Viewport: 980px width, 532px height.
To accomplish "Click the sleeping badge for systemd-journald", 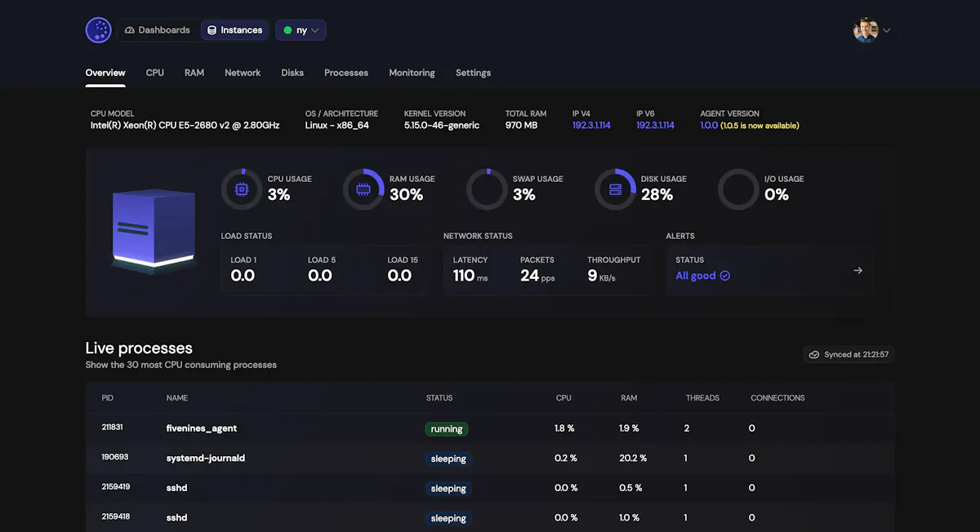I will coord(448,459).
